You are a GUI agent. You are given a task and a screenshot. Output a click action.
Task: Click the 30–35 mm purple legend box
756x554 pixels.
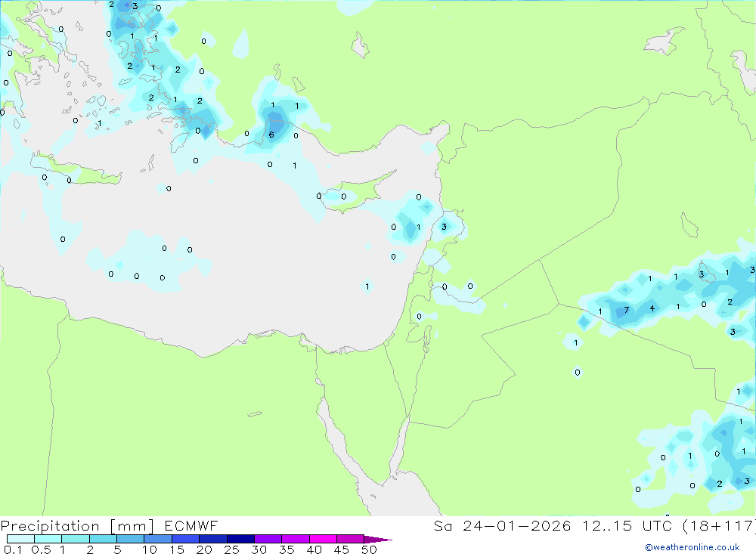(x=268, y=539)
